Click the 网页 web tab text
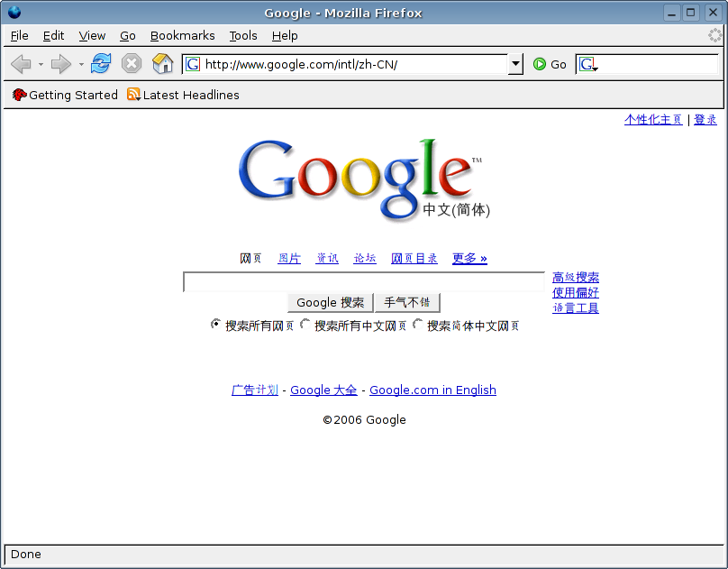Viewport: 728px width, 569px height. tap(250, 258)
